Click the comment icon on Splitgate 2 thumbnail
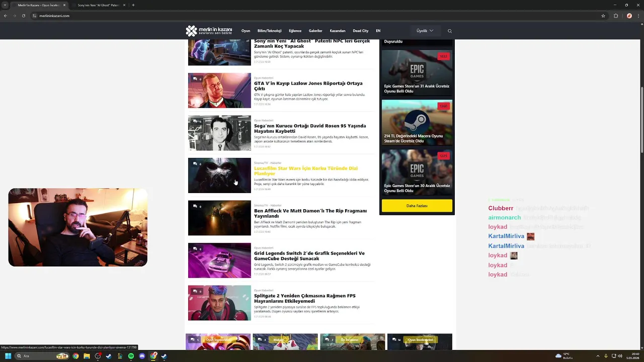Image resolution: width=644 pixels, height=362 pixels. [x=195, y=291]
